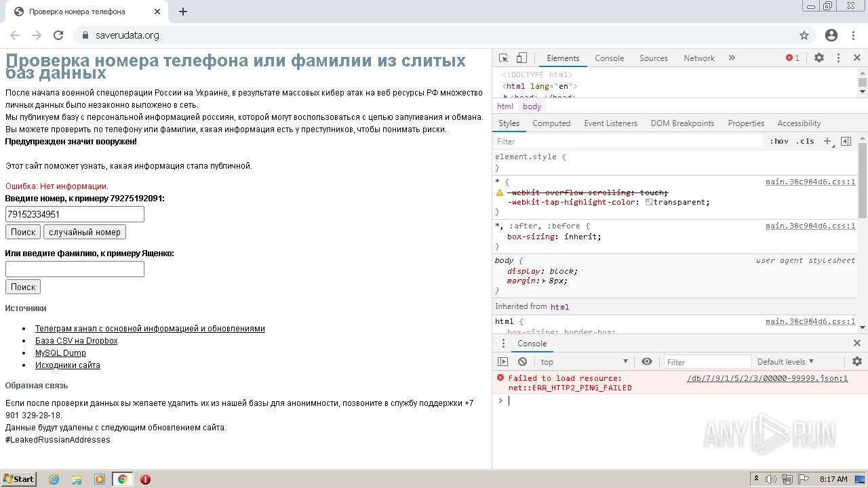This screenshot has height=488, width=868.
Task: Open the 00000-99999.json:1 source link
Action: point(768,378)
